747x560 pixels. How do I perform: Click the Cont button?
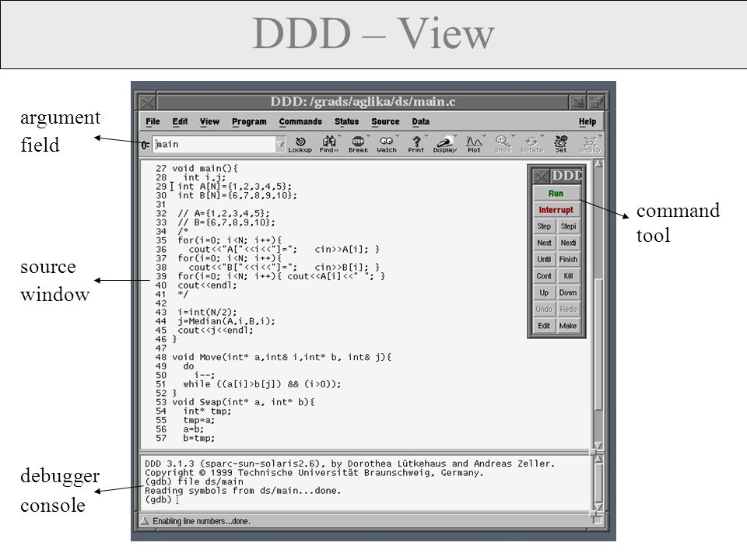pyautogui.click(x=544, y=276)
